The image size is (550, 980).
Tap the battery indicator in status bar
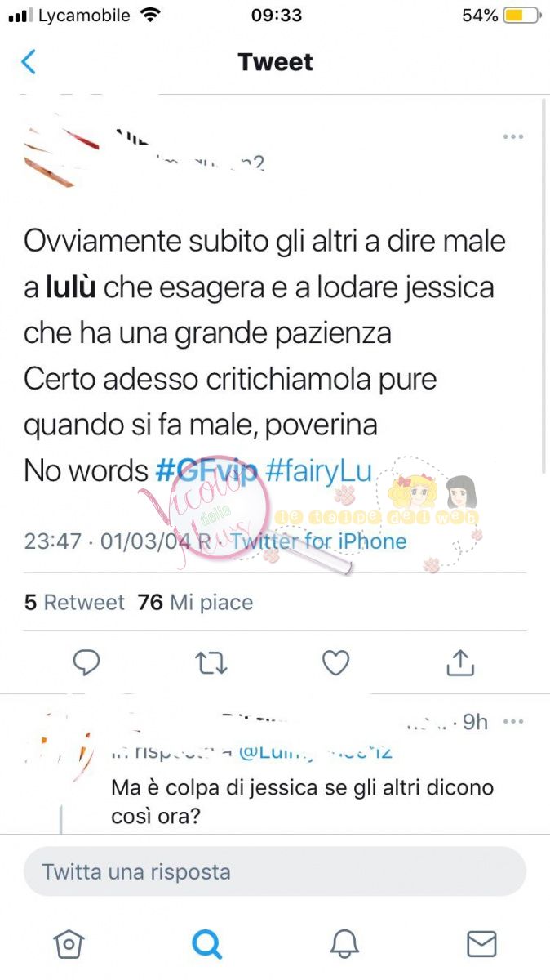tap(522, 16)
